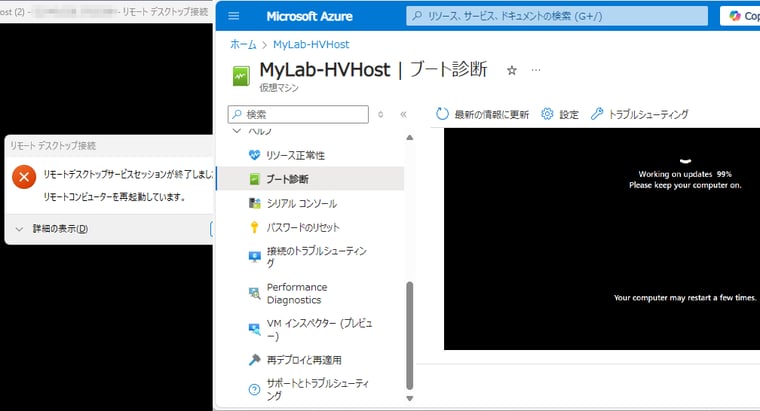The height and width of the screenshot is (411, 760).
Task: Open 設定 in the boot diagnostics toolbar
Action: pyautogui.click(x=560, y=114)
